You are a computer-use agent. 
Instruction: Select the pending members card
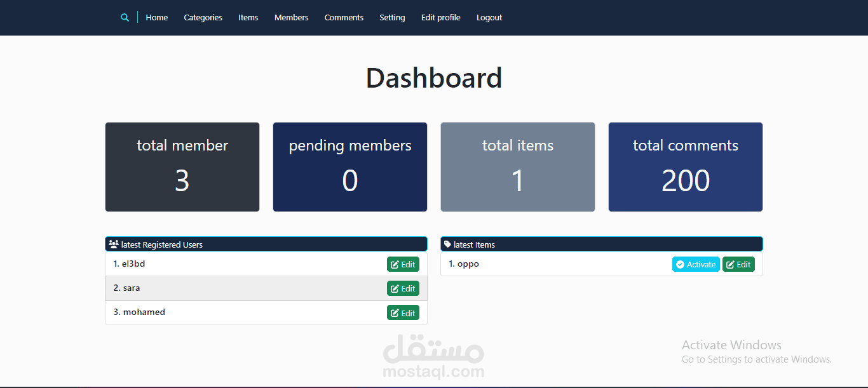(x=349, y=167)
